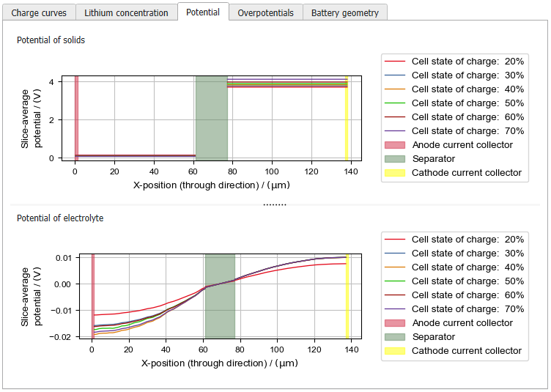
Task: Click the 20% state of charge entry in electrolyte legend
Action: pyautogui.click(x=454, y=239)
